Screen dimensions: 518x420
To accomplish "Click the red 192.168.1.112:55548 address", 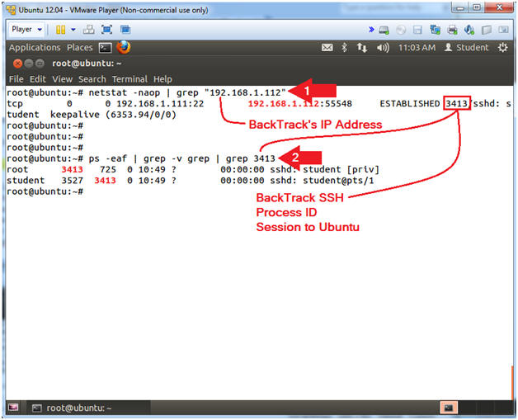I will (x=300, y=104).
